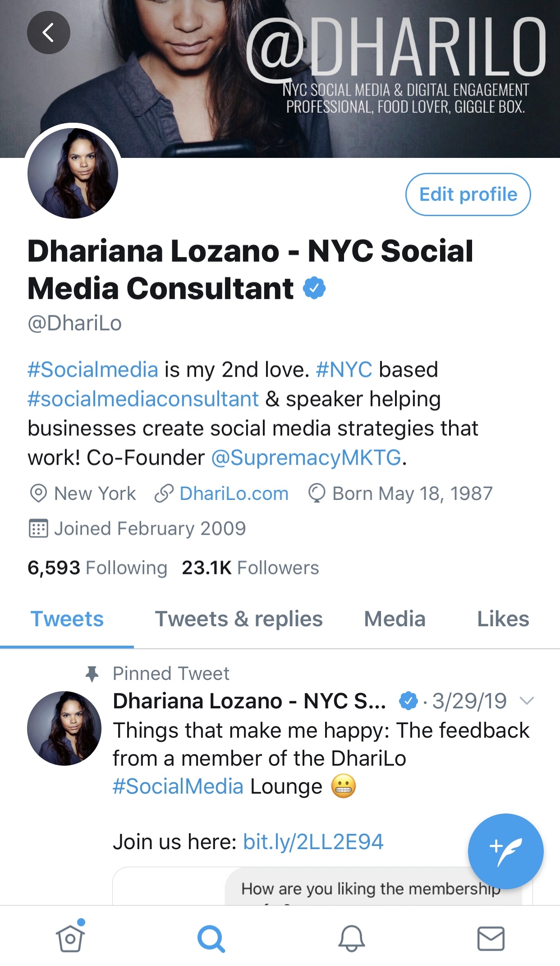The width and height of the screenshot is (560, 966).
Task: Open the DhariLo.com website link
Action: pos(234,494)
